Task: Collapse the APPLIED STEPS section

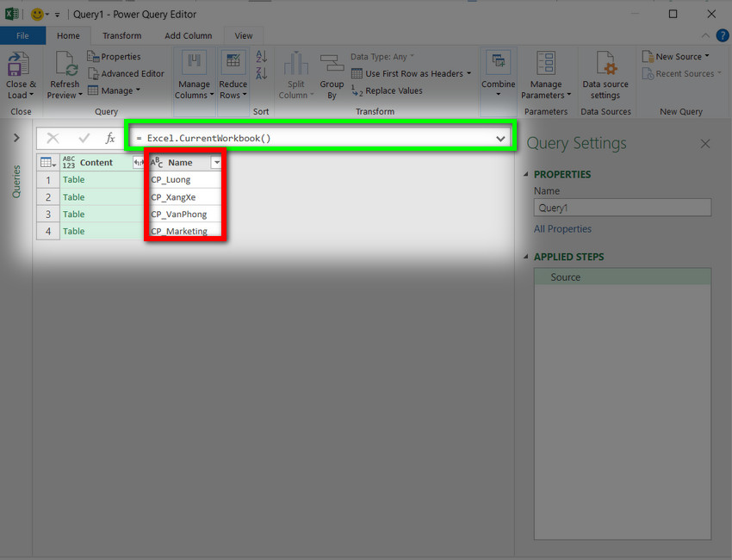Action: (526, 257)
